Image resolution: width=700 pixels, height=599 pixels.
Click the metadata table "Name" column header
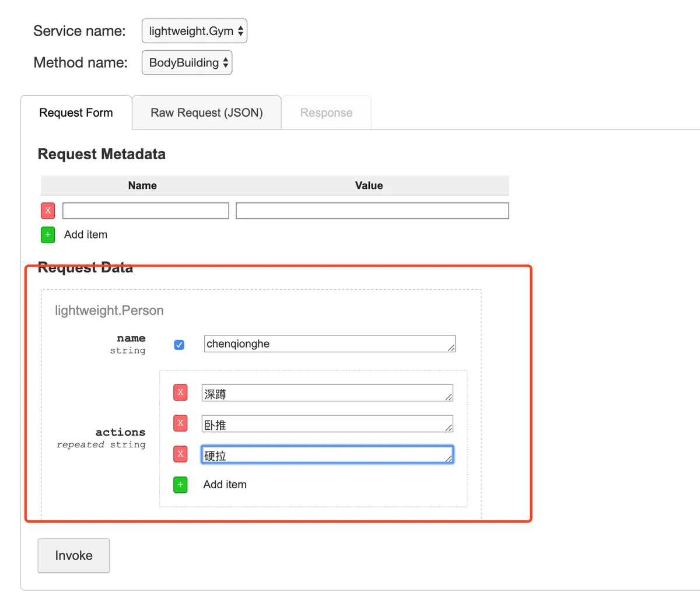(142, 185)
